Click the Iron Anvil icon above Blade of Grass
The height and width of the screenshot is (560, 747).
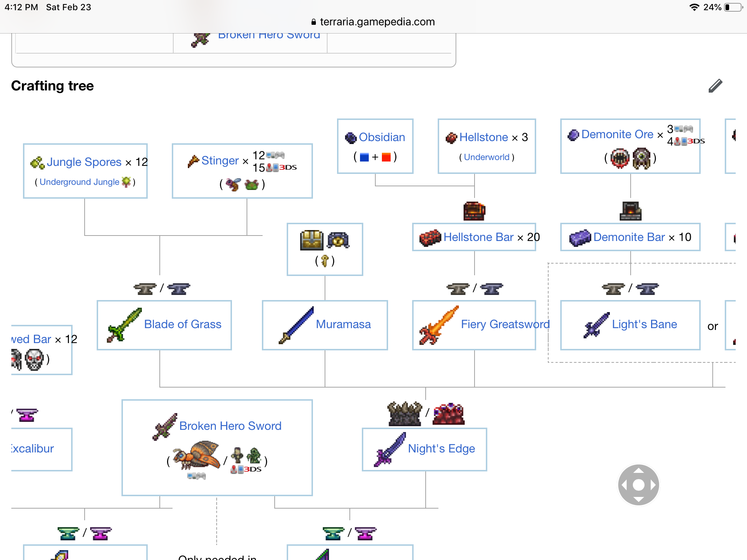click(145, 289)
